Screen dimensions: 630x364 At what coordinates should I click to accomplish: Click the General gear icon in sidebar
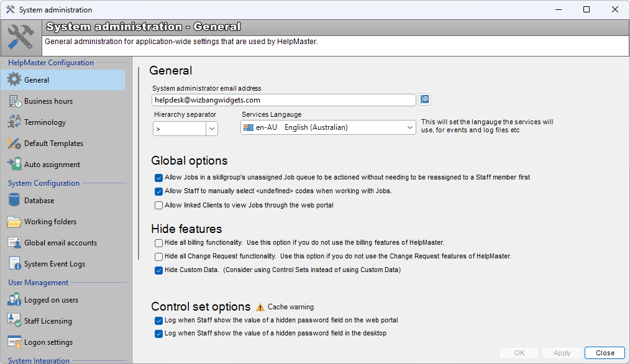tap(14, 80)
